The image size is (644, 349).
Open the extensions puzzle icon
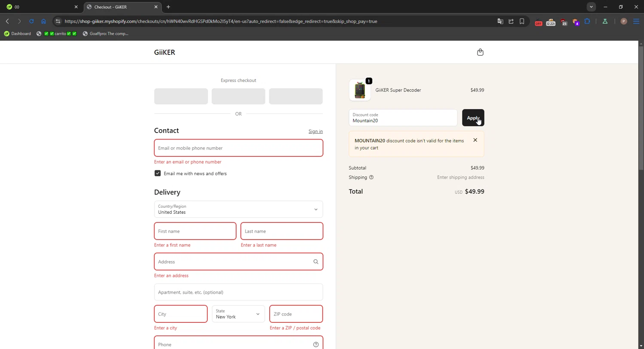click(587, 21)
